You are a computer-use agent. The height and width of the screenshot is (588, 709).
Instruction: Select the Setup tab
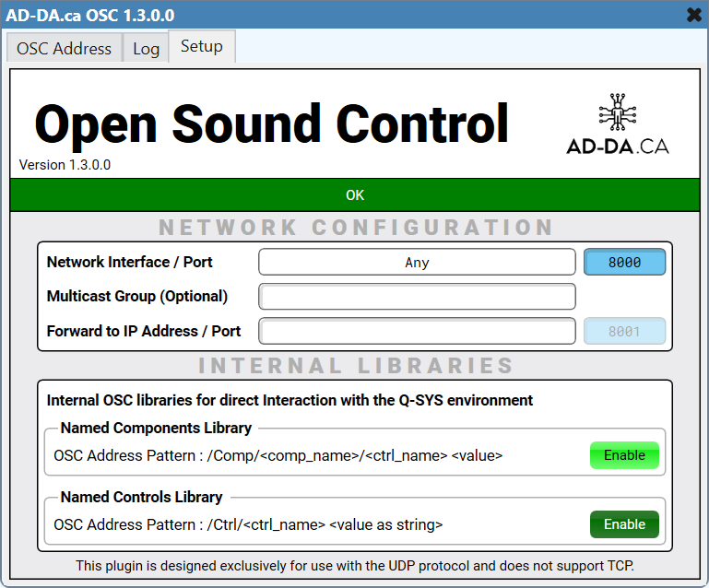[x=201, y=47]
